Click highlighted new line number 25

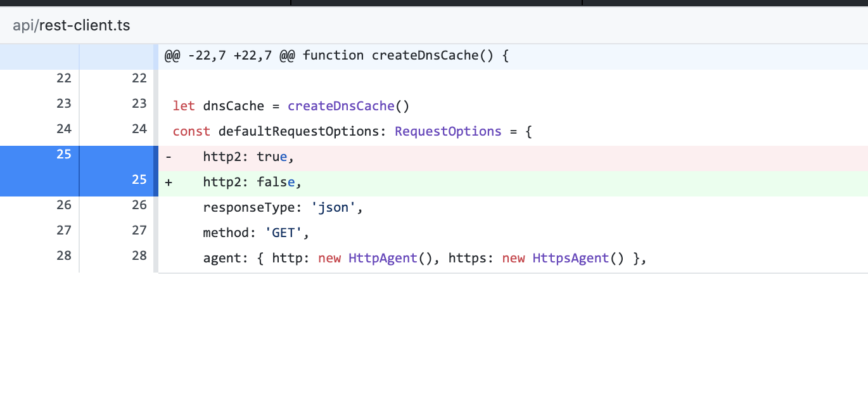pos(139,179)
